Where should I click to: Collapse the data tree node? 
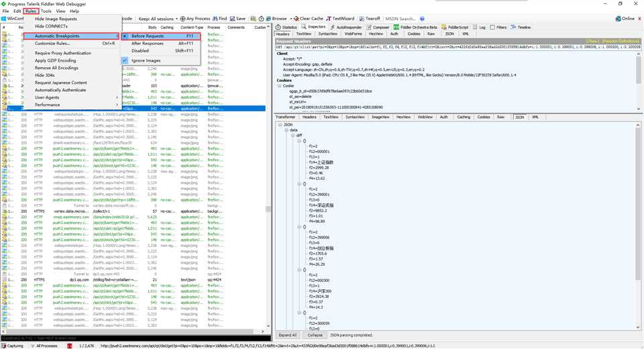[286, 130]
